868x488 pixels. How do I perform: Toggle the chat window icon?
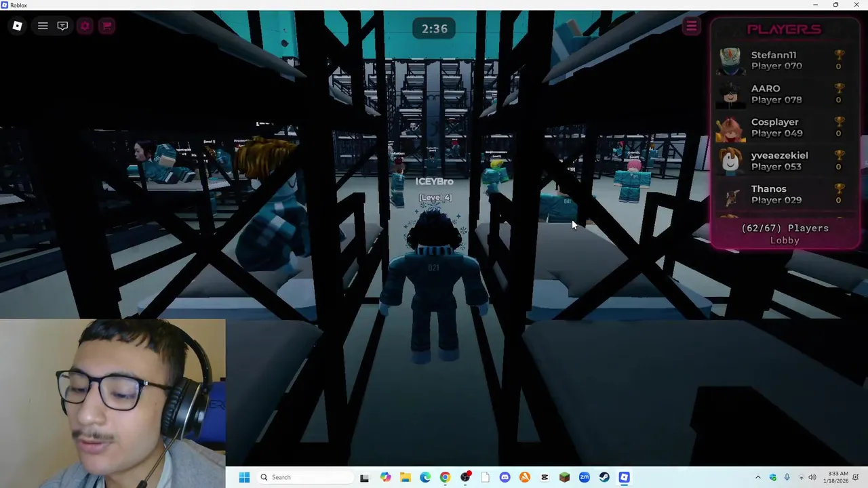point(62,26)
